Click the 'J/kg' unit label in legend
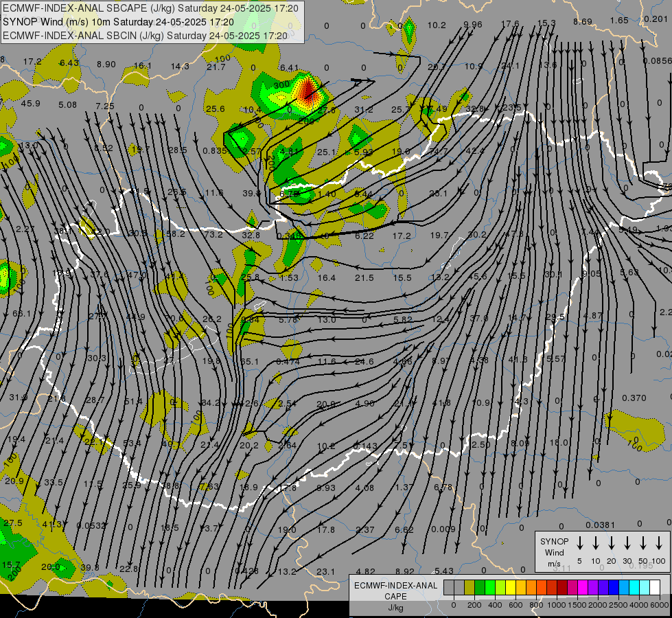Image resolution: width=672 pixels, height=618 pixels. coord(395,608)
